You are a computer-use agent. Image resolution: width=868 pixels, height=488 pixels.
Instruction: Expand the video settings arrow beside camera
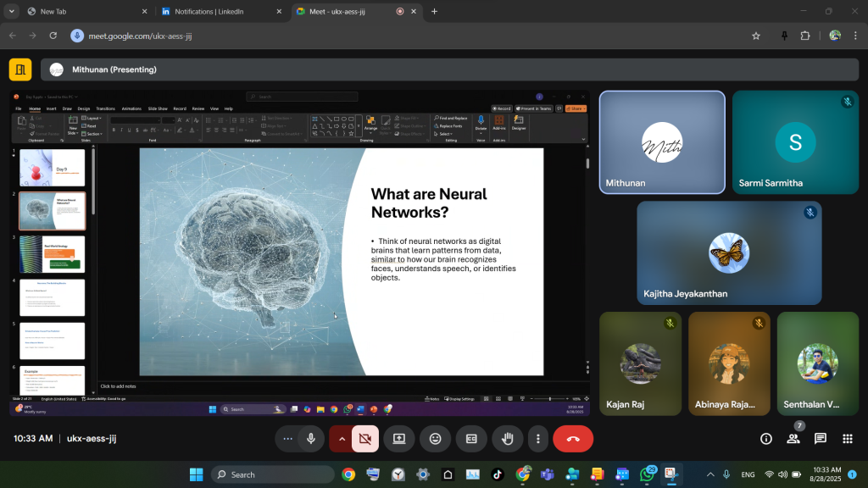tap(342, 439)
